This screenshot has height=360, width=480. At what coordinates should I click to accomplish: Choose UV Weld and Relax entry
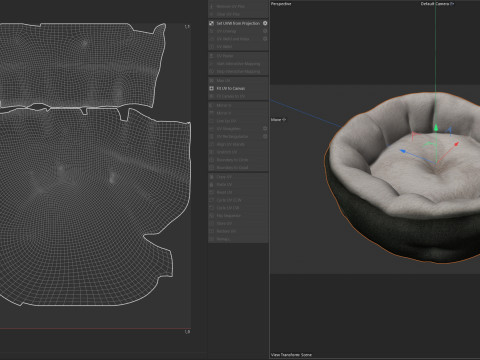pyautogui.click(x=238, y=39)
